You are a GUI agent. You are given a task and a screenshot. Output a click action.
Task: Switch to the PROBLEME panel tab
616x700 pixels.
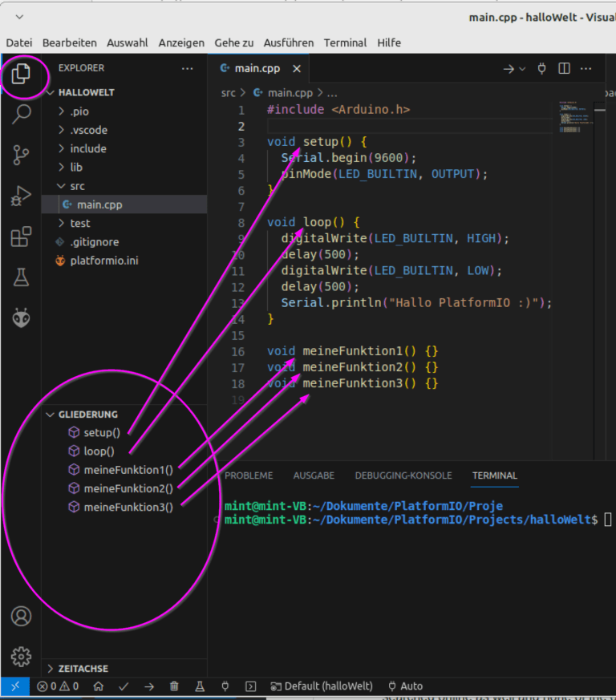pos(249,475)
